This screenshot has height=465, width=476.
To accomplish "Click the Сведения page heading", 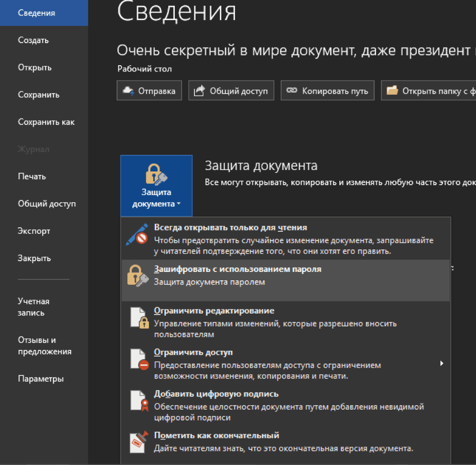I will 176,11.
